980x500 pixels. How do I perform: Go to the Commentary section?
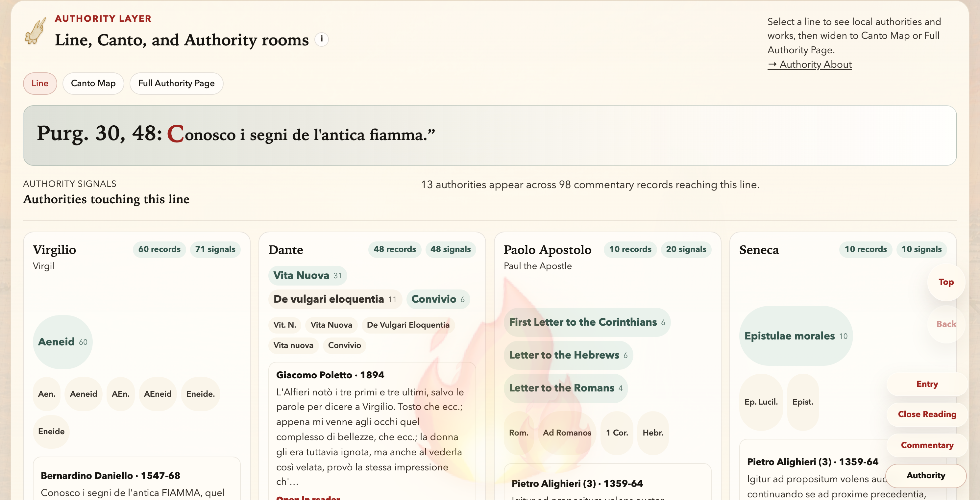tap(927, 445)
